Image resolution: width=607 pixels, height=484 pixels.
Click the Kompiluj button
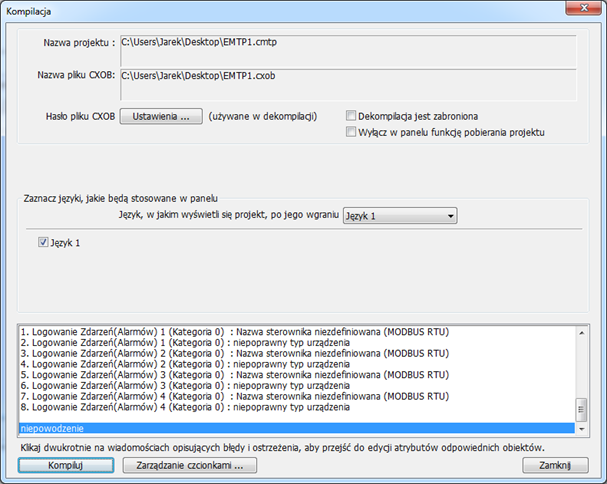[66, 465]
